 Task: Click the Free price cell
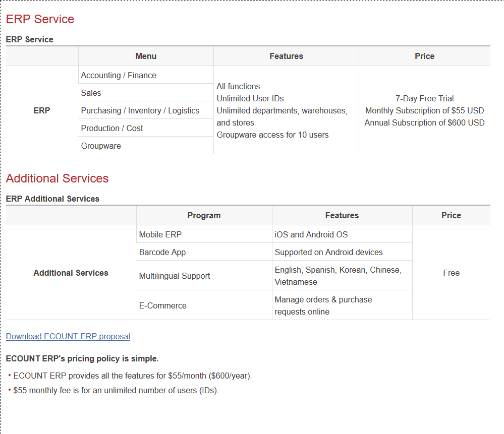click(451, 273)
